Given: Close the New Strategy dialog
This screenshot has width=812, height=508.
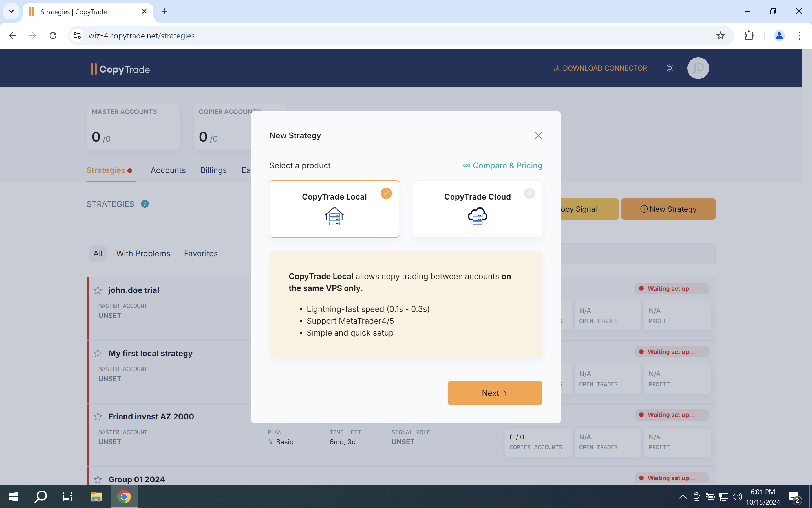Looking at the screenshot, I should coord(538,135).
